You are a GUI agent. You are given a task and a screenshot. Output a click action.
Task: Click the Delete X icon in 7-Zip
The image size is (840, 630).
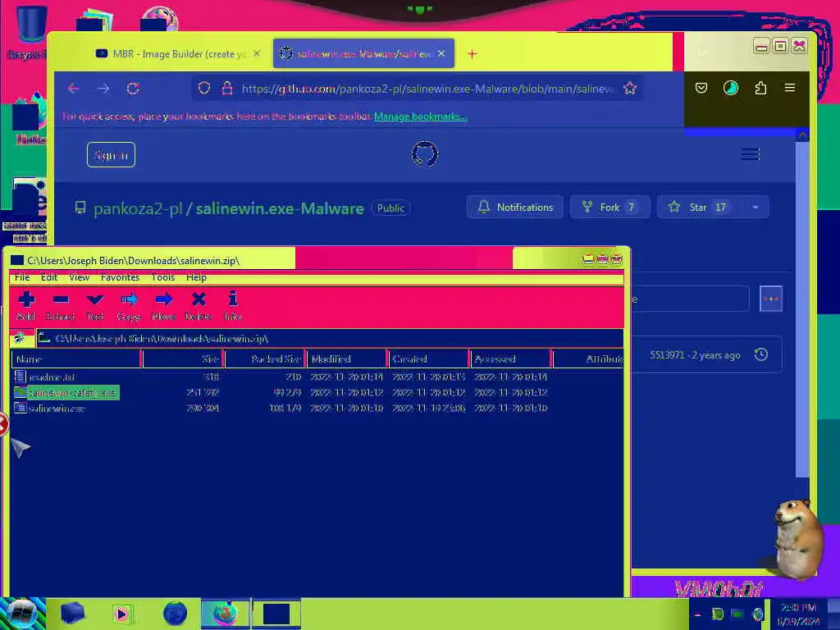(199, 299)
